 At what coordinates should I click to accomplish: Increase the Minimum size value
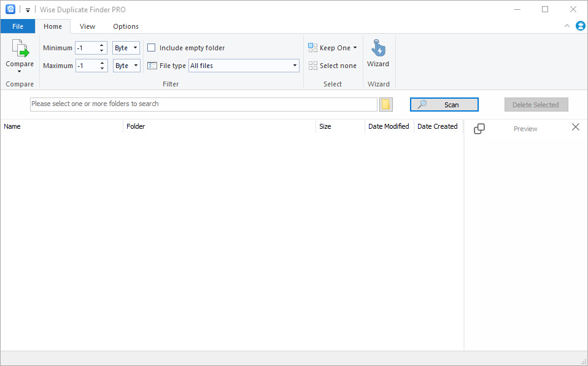click(x=102, y=45)
